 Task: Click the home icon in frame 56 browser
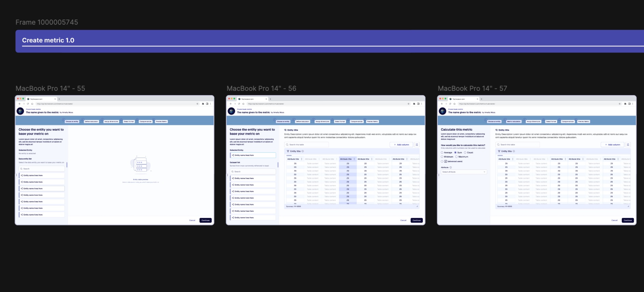tap(243, 104)
